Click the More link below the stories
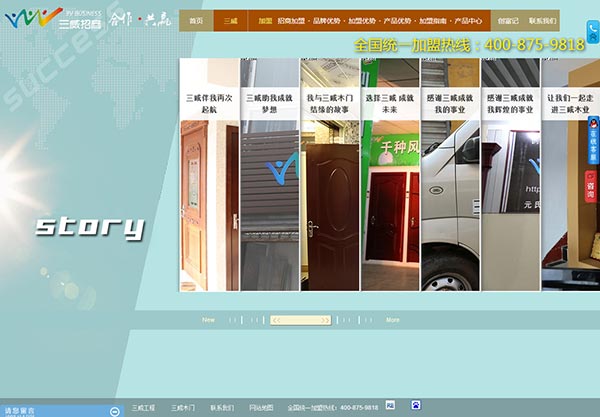Viewport: 600px width, 417px height. (393, 320)
